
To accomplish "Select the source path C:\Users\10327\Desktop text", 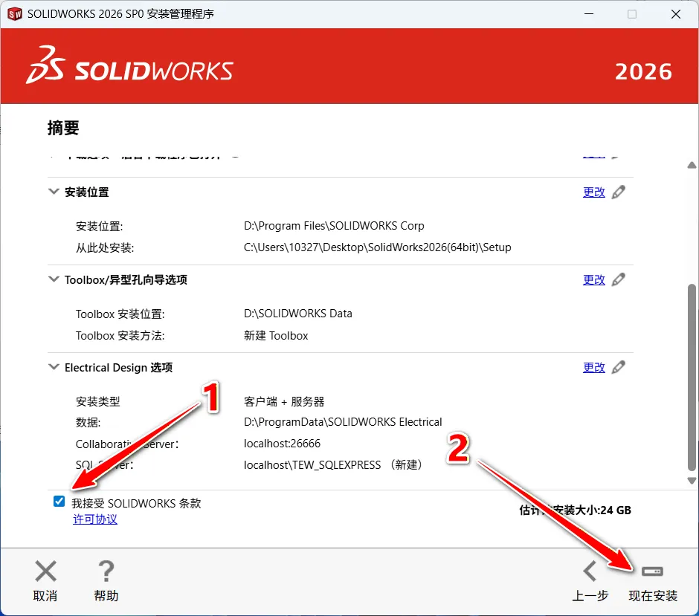I will [x=377, y=247].
